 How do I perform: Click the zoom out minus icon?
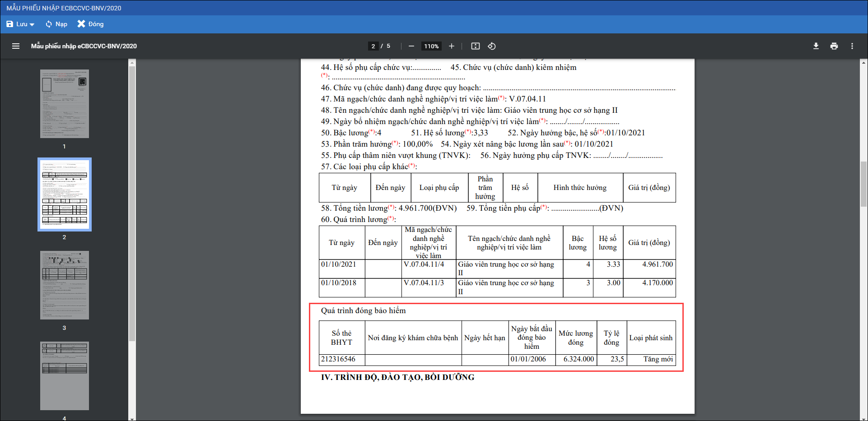click(411, 46)
